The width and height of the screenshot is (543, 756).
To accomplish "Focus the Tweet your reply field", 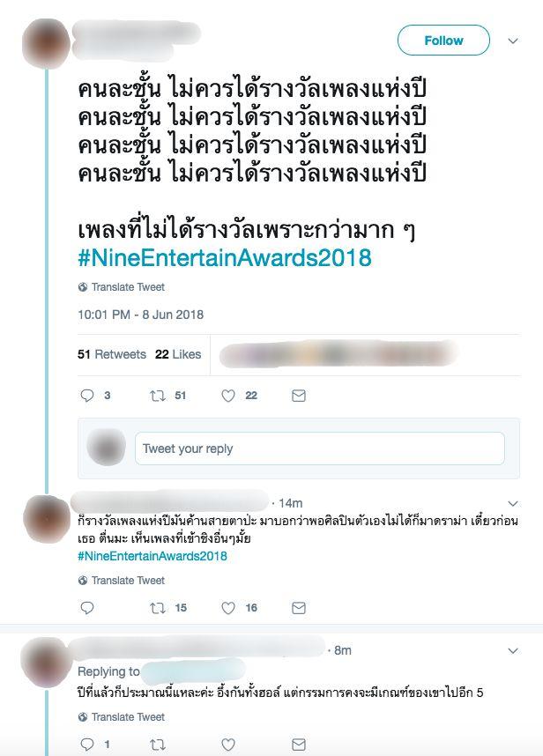I will click(320, 448).
